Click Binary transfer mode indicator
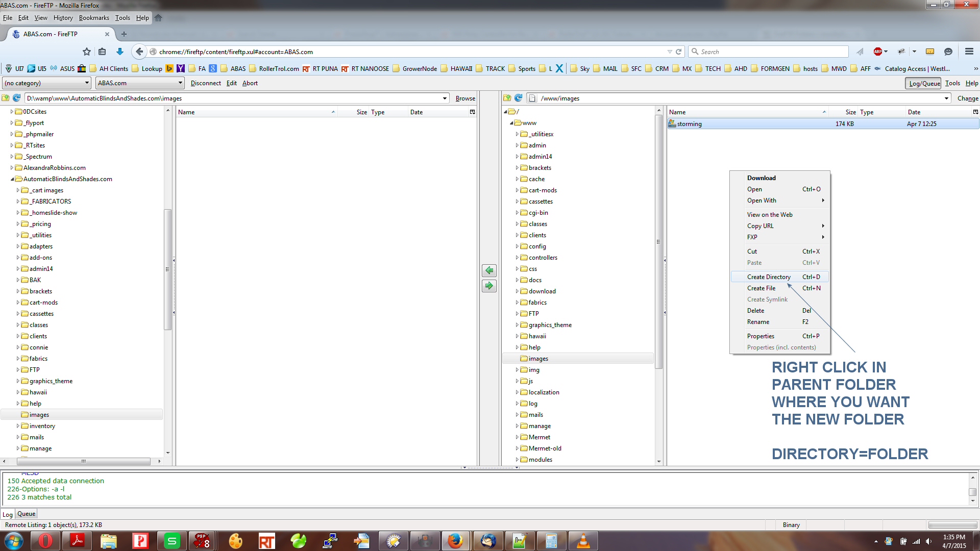The width and height of the screenshot is (980, 551). coord(791,525)
